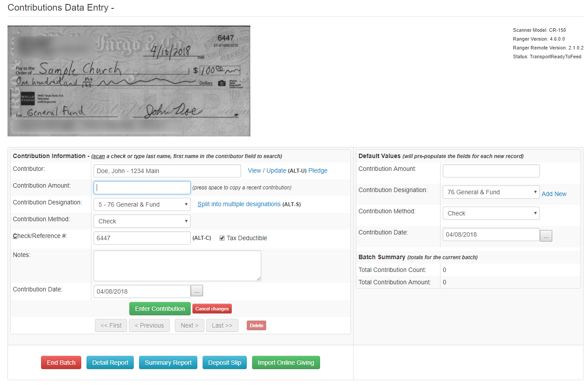Click the End Batch button
Screen dimensions: 588x385
coord(61,362)
